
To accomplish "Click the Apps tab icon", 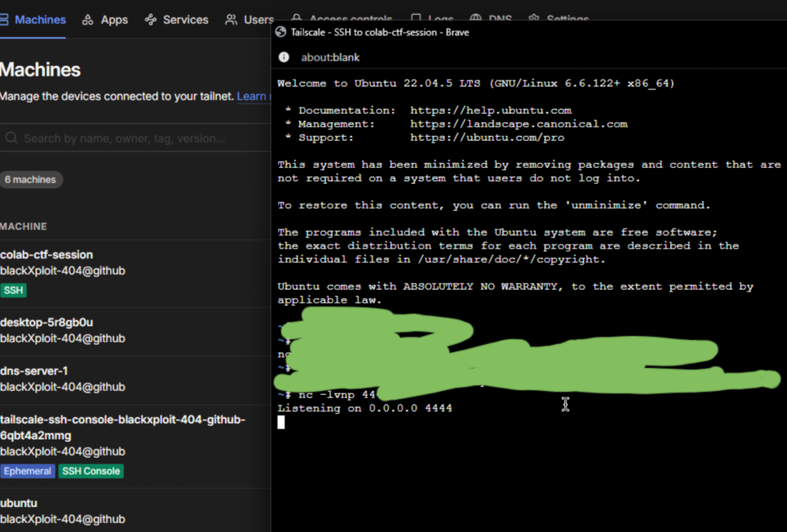I will point(88,20).
